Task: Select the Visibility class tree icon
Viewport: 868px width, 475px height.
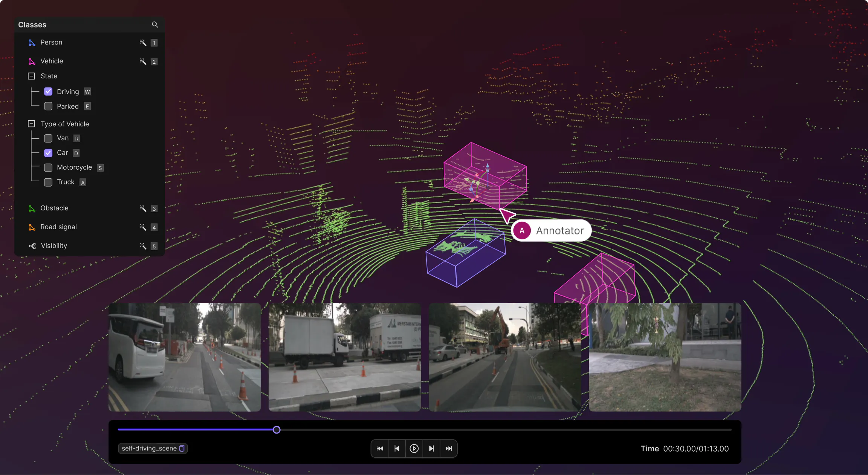Action: point(32,246)
